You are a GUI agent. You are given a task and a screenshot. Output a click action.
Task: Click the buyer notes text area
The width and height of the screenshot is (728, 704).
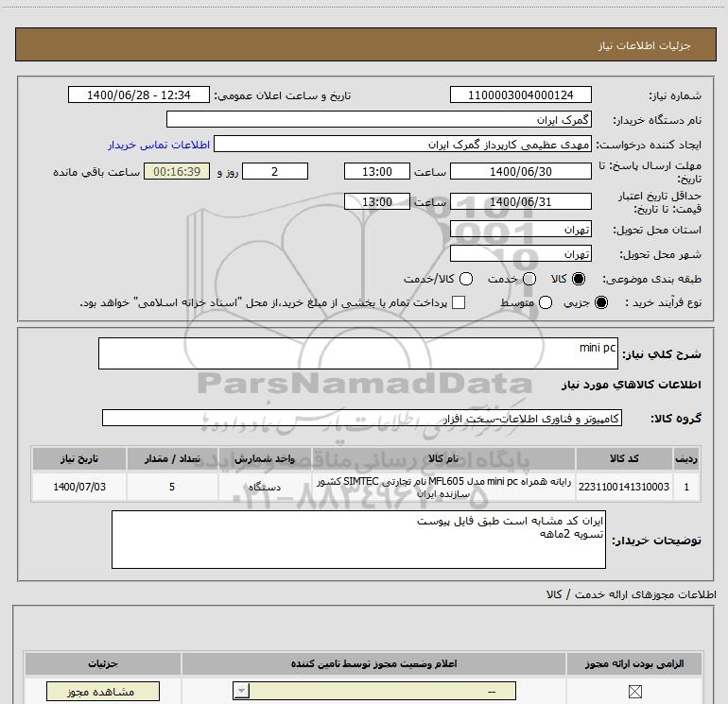click(358, 540)
